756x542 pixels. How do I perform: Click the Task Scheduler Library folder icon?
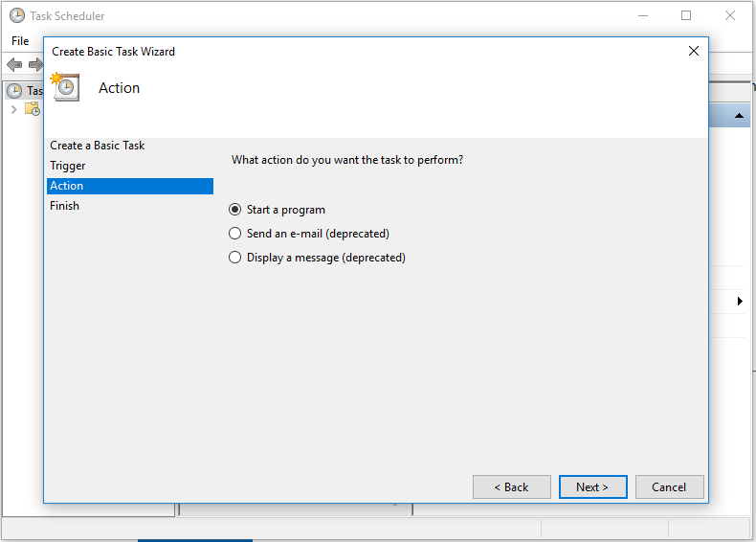click(33, 109)
